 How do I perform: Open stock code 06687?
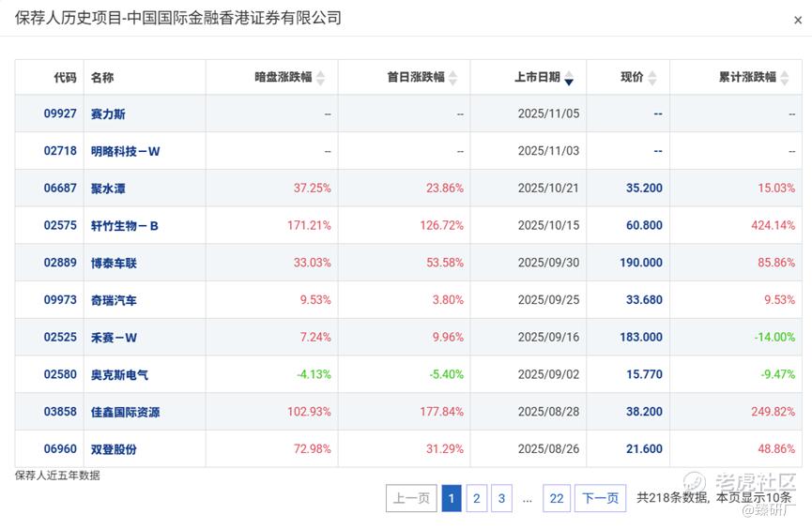pyautogui.click(x=60, y=188)
